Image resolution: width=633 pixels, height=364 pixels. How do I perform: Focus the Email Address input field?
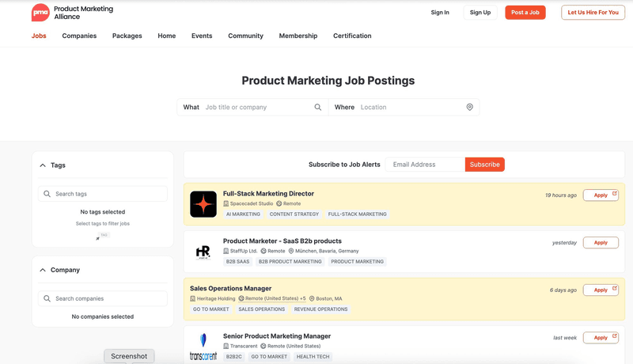click(x=426, y=165)
